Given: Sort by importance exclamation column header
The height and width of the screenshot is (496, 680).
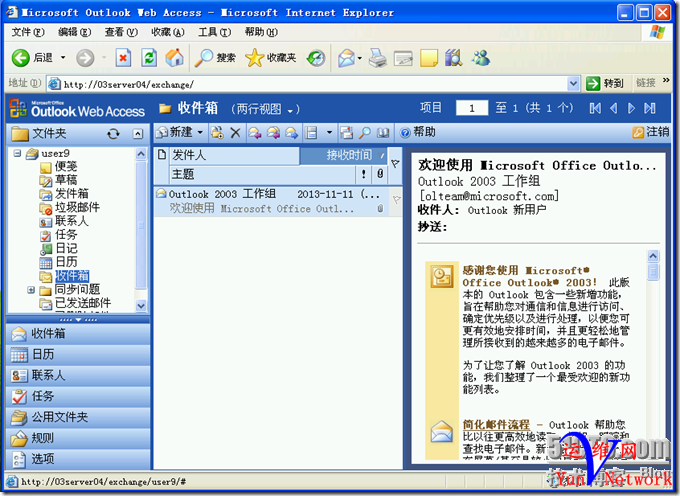Looking at the screenshot, I should [x=363, y=174].
